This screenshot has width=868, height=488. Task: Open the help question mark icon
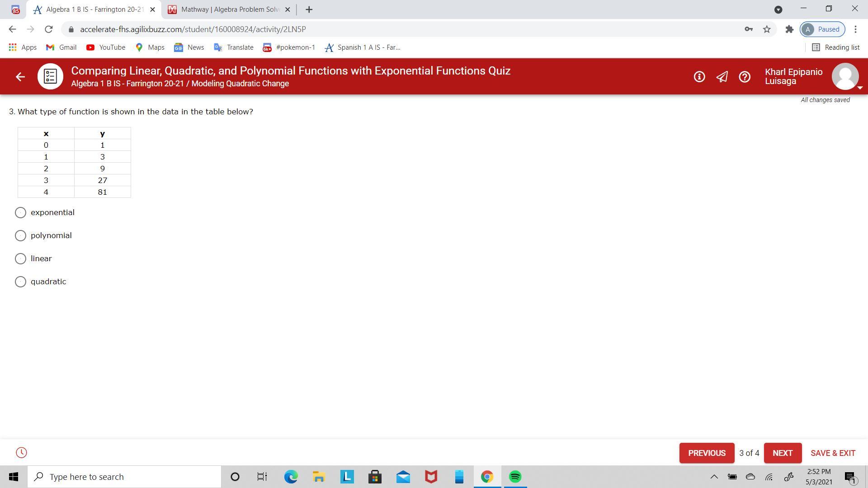tap(745, 77)
